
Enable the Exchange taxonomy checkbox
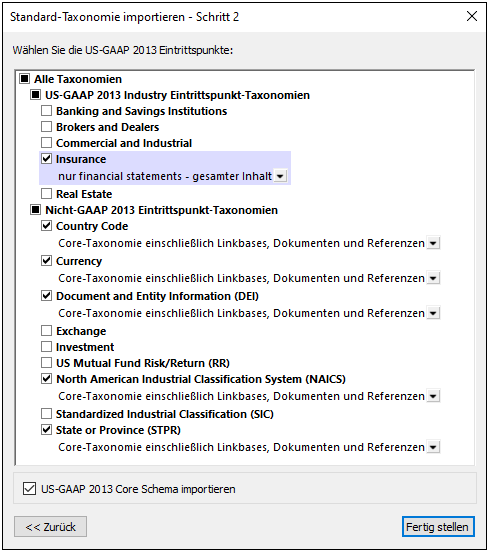46,331
